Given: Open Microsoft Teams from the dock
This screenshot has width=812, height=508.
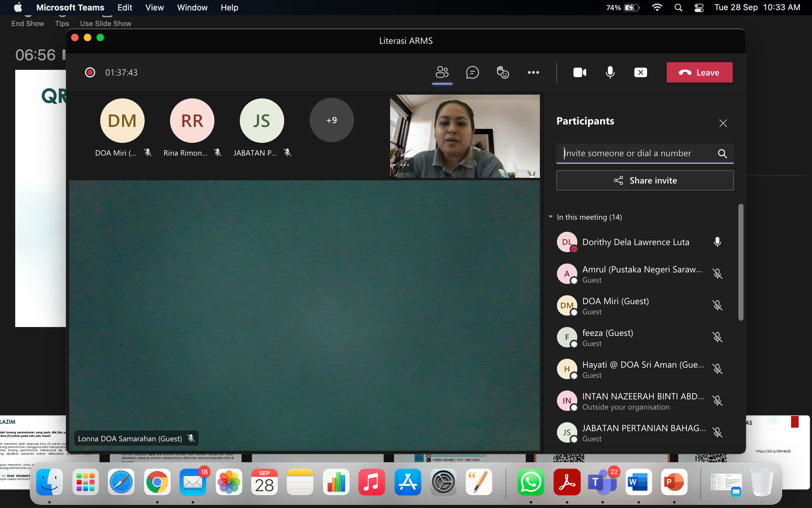Looking at the screenshot, I should 603,482.
